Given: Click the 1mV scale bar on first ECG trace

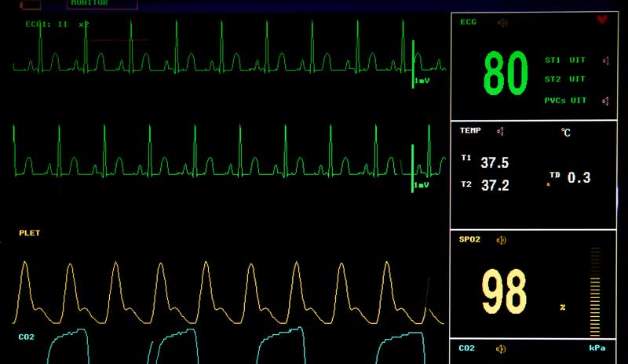Looking at the screenshot, I should click(413, 64).
